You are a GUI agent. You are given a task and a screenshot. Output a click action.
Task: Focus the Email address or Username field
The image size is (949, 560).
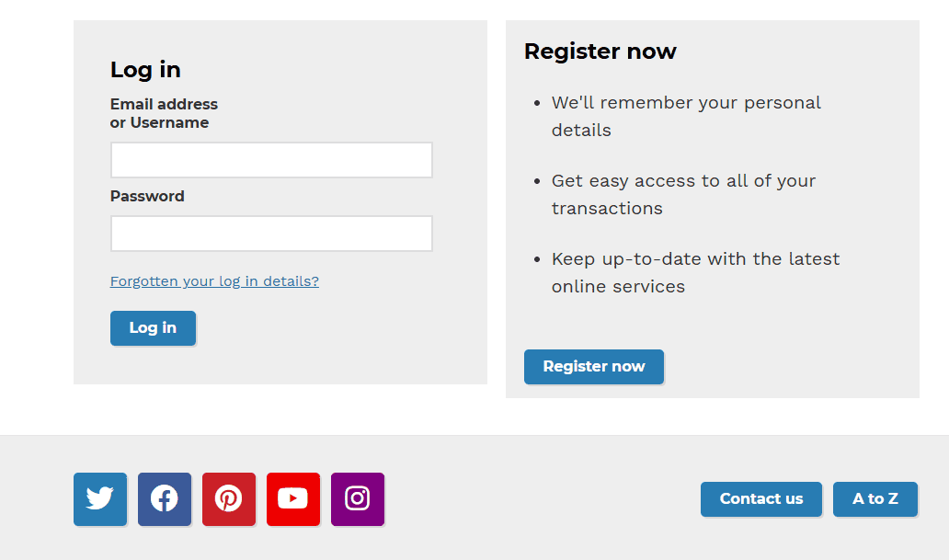271,160
